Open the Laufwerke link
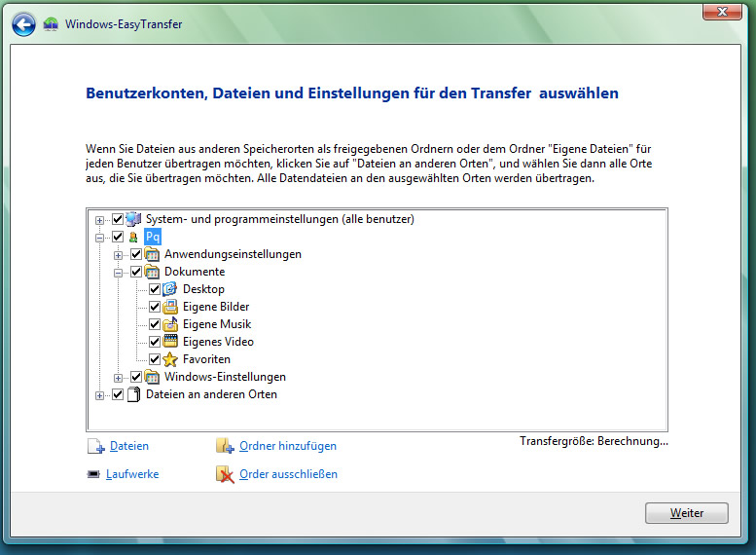 132,474
